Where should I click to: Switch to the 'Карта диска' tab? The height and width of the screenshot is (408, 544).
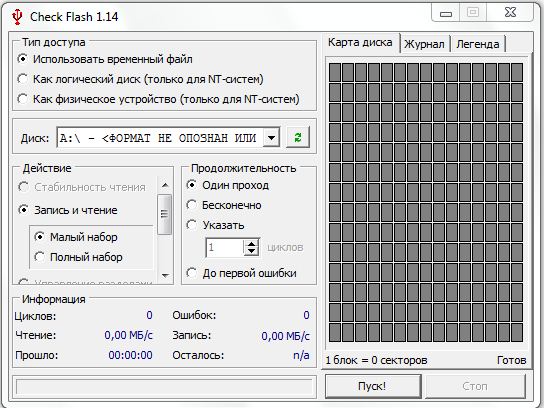(360, 42)
